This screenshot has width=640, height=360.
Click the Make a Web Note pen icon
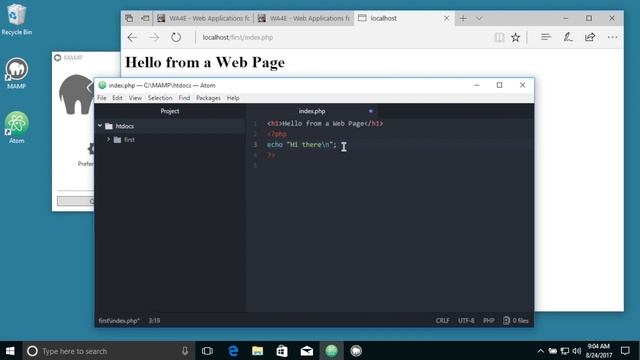568,38
